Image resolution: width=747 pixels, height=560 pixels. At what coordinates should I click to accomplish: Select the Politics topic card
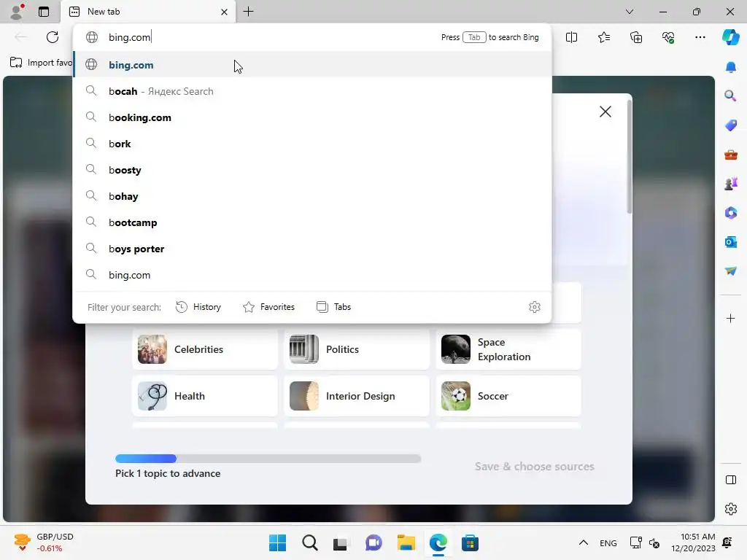(356, 349)
